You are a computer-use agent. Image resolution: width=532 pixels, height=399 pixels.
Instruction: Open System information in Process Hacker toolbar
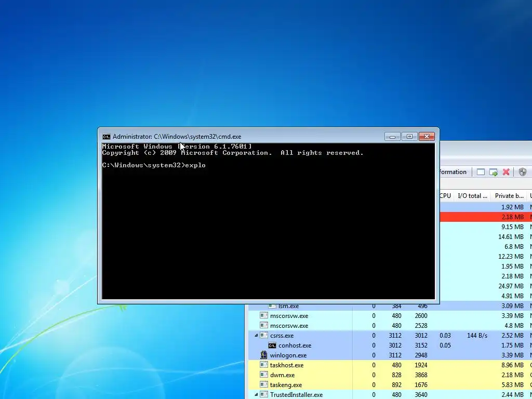click(x=453, y=172)
